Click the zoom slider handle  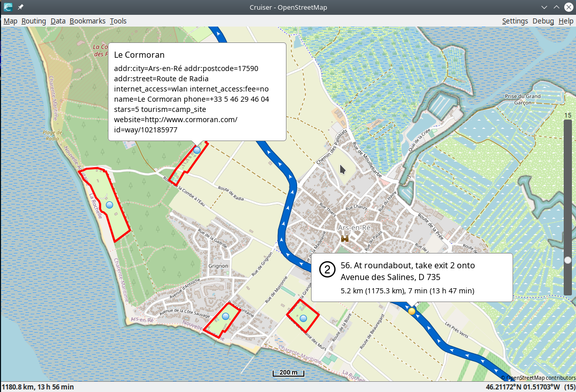568,260
